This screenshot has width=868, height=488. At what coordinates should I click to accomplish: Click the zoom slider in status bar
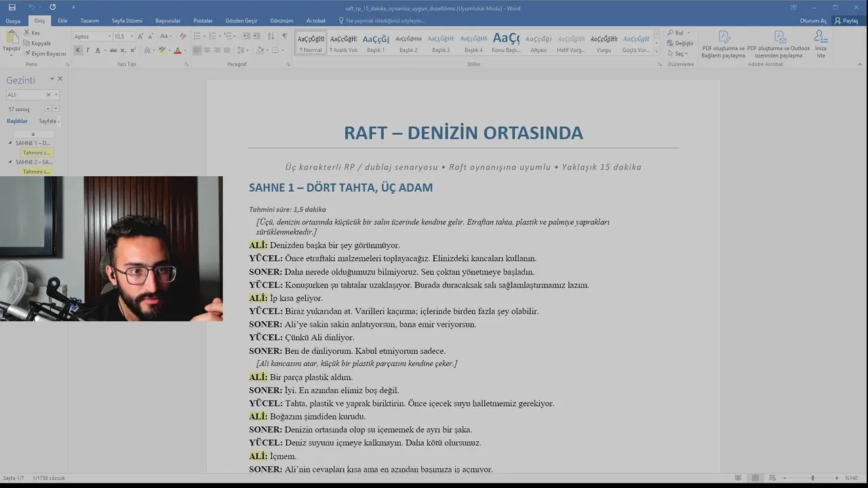[x=812, y=479]
